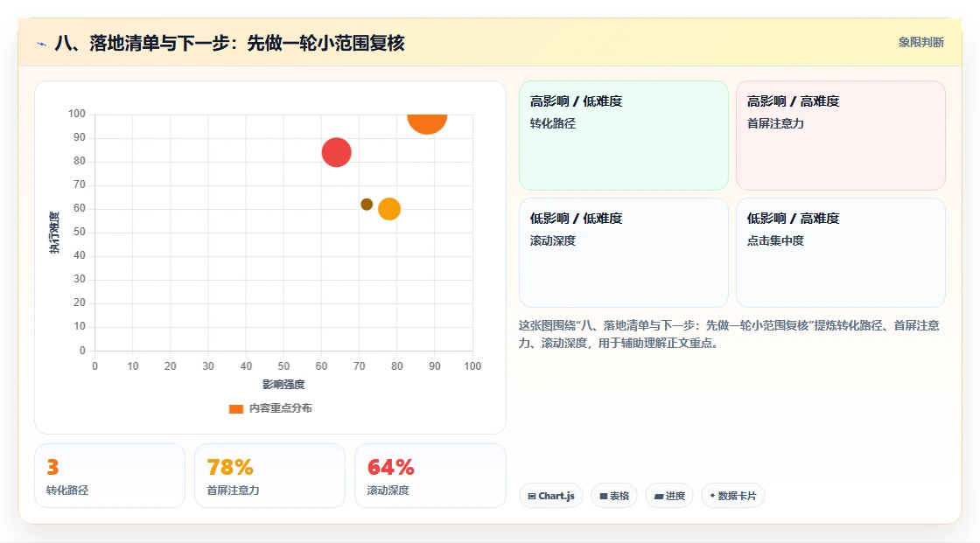This screenshot has height=543, width=980.
Task: Click the 进度 tag chip
Action: click(669, 496)
